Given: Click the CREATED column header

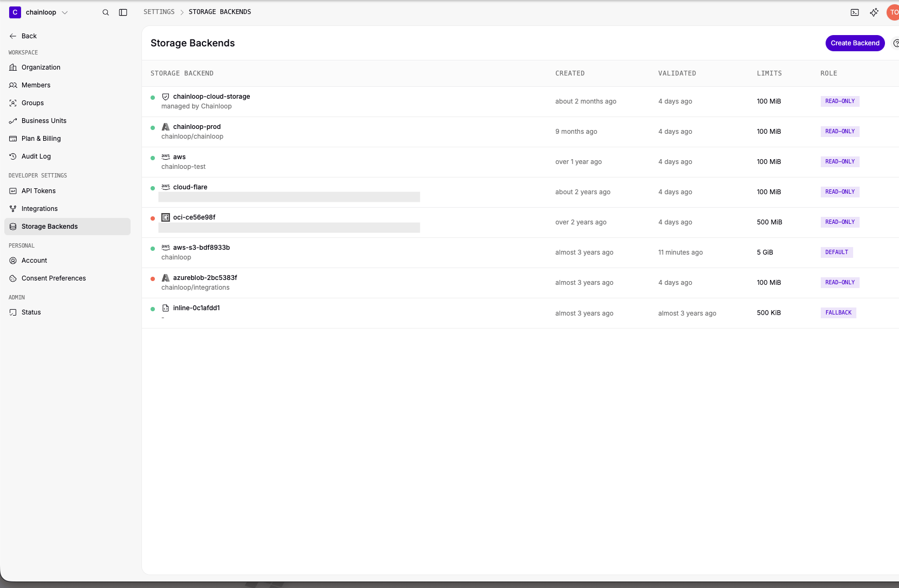Looking at the screenshot, I should [570, 73].
